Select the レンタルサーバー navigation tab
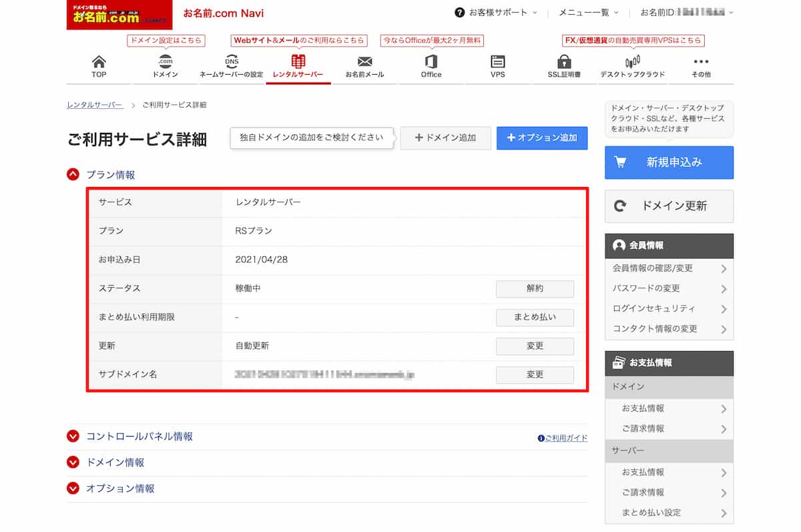This screenshot has width=801, height=532. point(298,65)
